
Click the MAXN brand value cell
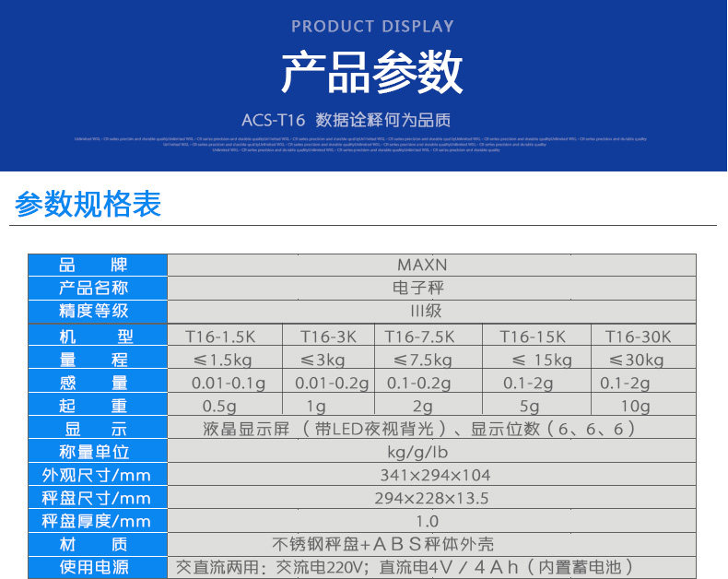(x=431, y=265)
